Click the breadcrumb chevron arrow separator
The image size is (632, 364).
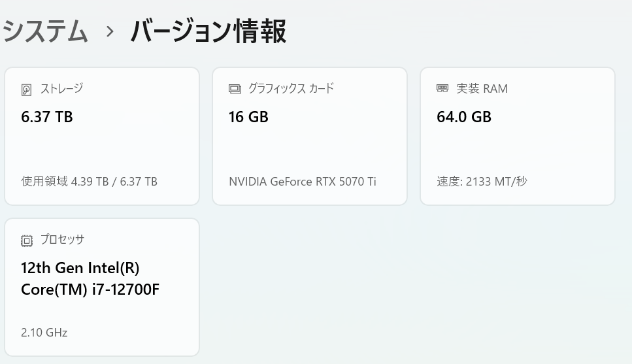tap(109, 31)
